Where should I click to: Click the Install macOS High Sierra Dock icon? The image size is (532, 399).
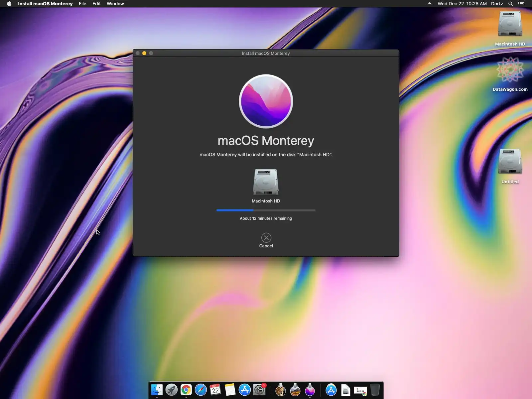(295, 390)
